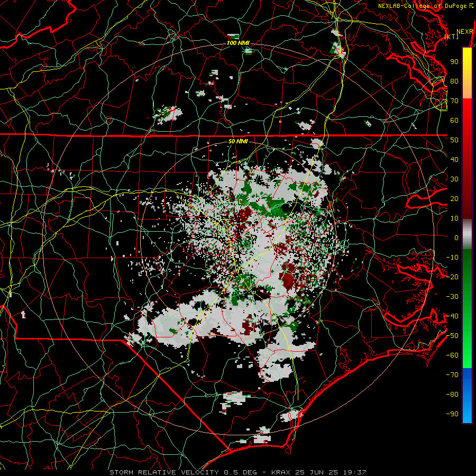The width and height of the screenshot is (476, 476).
Task: Select the 50 value on velocity scale
Action: pos(454,140)
